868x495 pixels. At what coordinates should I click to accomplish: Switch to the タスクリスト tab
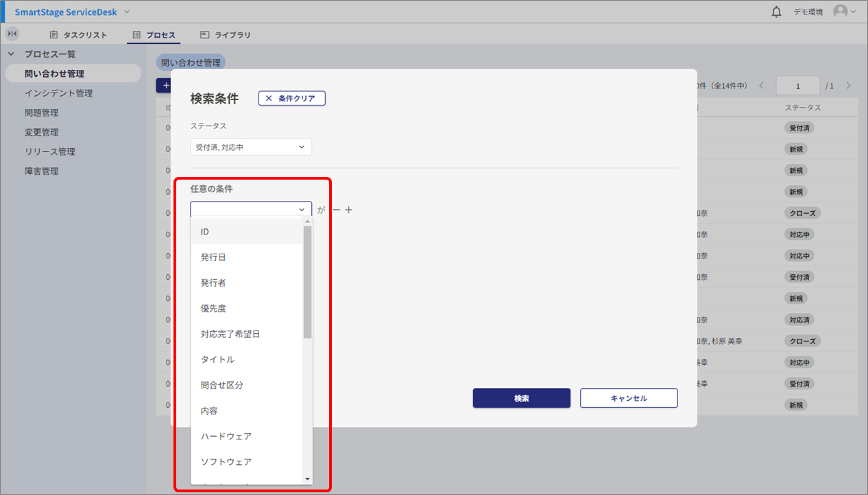click(78, 34)
